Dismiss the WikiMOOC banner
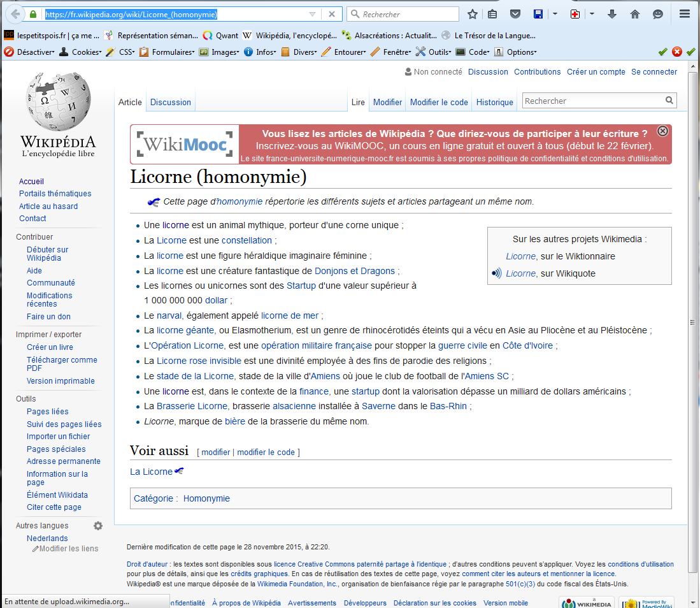 [662, 131]
